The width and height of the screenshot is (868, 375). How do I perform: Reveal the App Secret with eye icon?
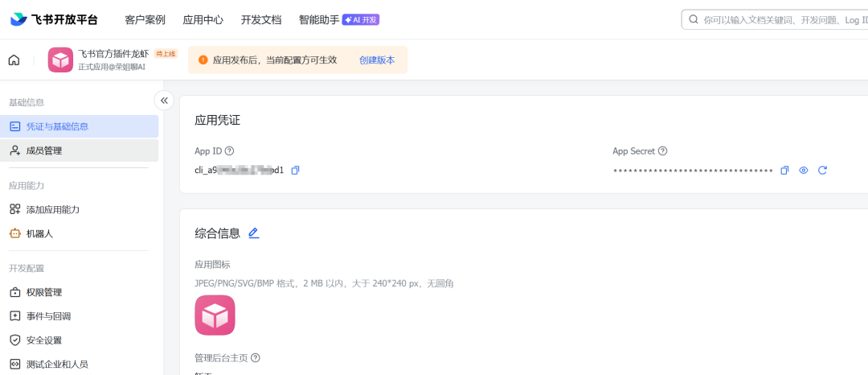coord(804,170)
